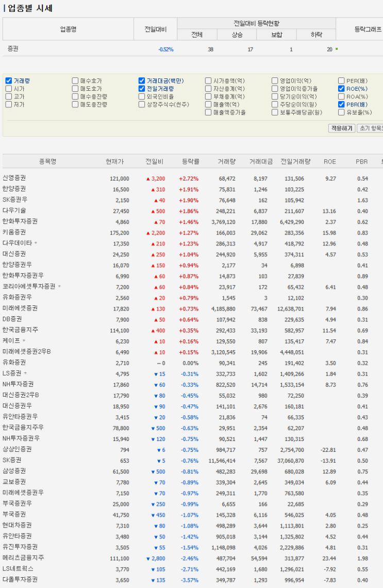This screenshot has height=588, width=383.
Task: Check 상장주식수(천주) option
Action: tap(142, 104)
